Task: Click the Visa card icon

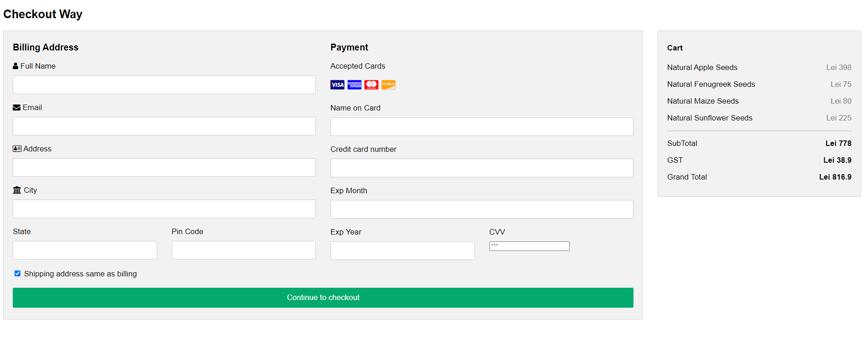Action: pyautogui.click(x=337, y=85)
